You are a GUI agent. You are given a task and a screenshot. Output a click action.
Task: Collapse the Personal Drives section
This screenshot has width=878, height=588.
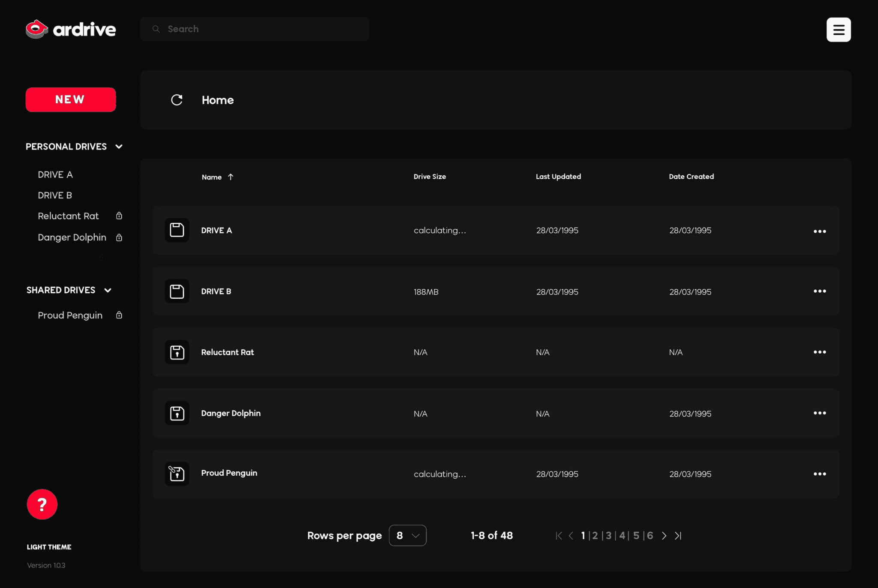point(119,147)
